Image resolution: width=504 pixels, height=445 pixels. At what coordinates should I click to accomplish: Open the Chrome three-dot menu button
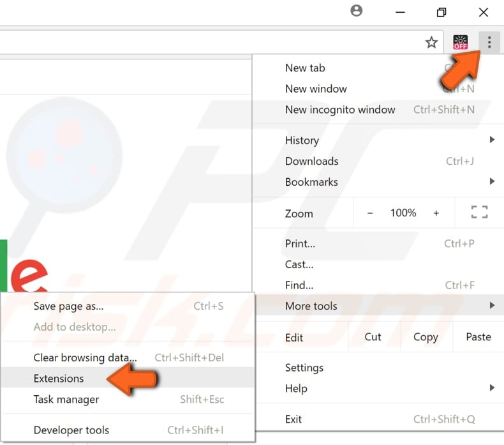(489, 42)
